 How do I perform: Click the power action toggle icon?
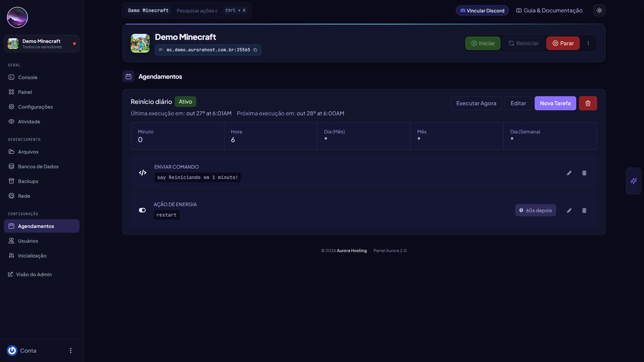click(142, 210)
